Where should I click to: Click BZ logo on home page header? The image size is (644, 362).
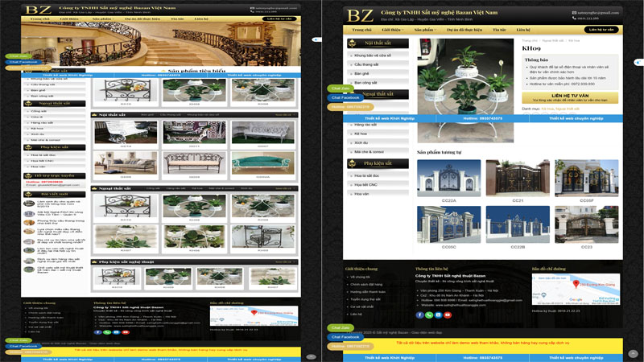[x=38, y=10]
